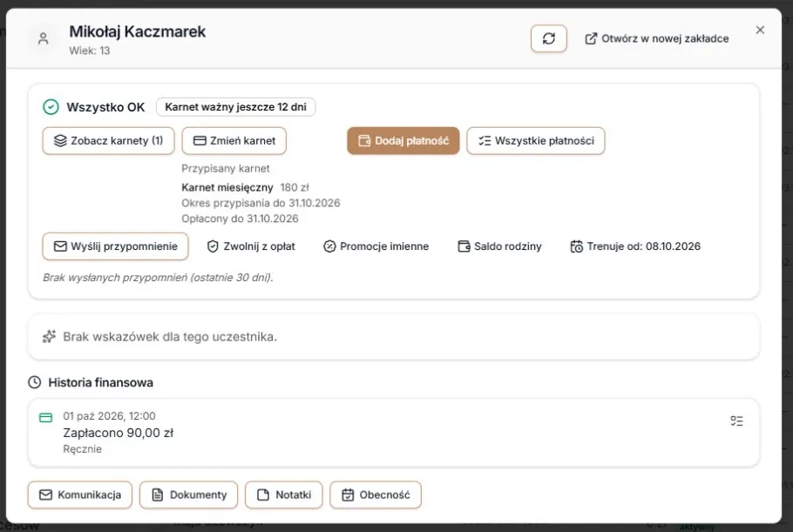Click clock icon beside Historia finansowa

(34, 382)
